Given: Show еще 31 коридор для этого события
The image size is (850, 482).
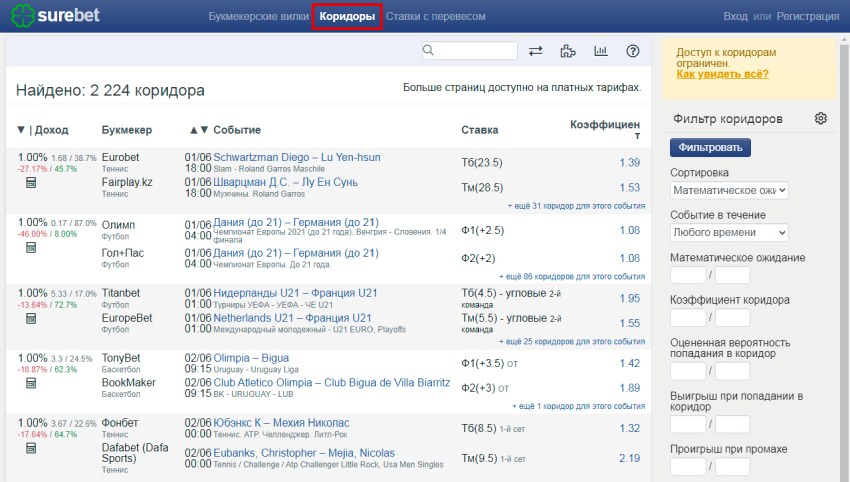Looking at the screenshot, I should [x=576, y=206].
